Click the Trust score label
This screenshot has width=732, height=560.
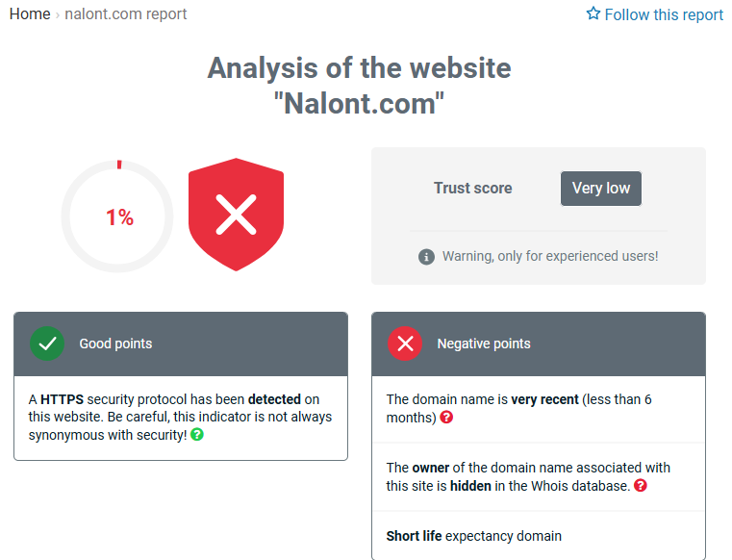click(x=473, y=189)
